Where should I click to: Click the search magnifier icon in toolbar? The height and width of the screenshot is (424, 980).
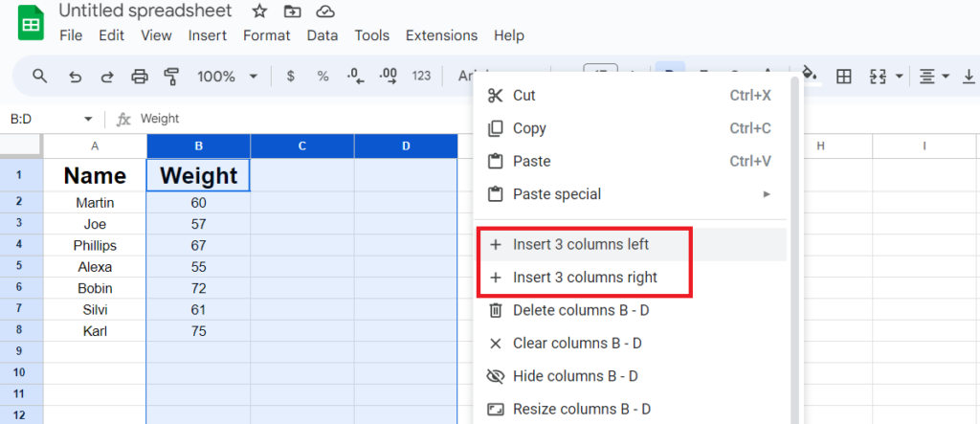point(40,77)
